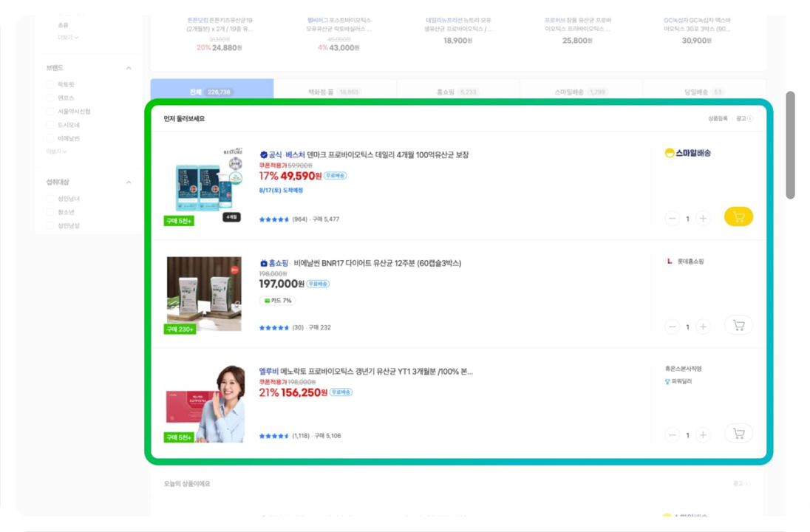
Task: Click the 상품등록 link
Action: [718, 119]
